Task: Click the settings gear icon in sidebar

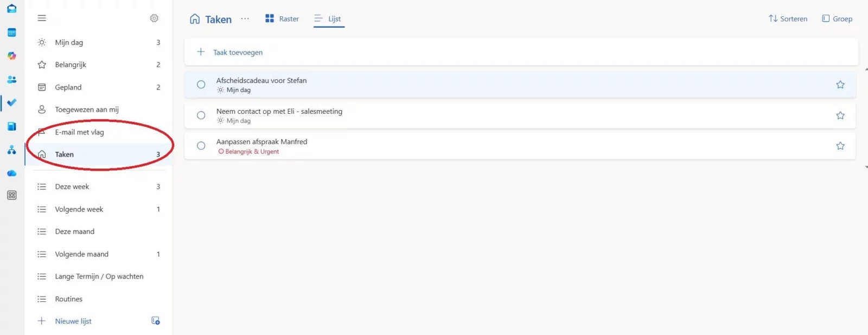Action: pos(154,18)
